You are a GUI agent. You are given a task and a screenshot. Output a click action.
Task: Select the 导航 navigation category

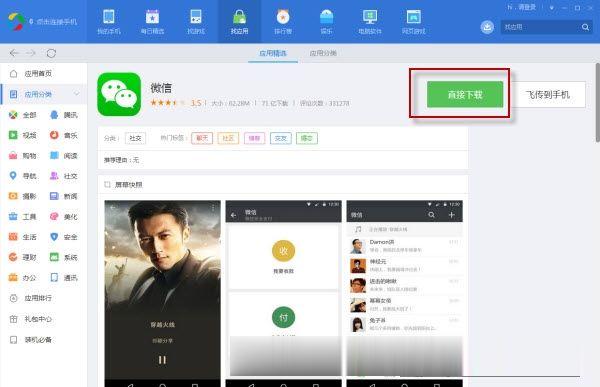coord(23,176)
